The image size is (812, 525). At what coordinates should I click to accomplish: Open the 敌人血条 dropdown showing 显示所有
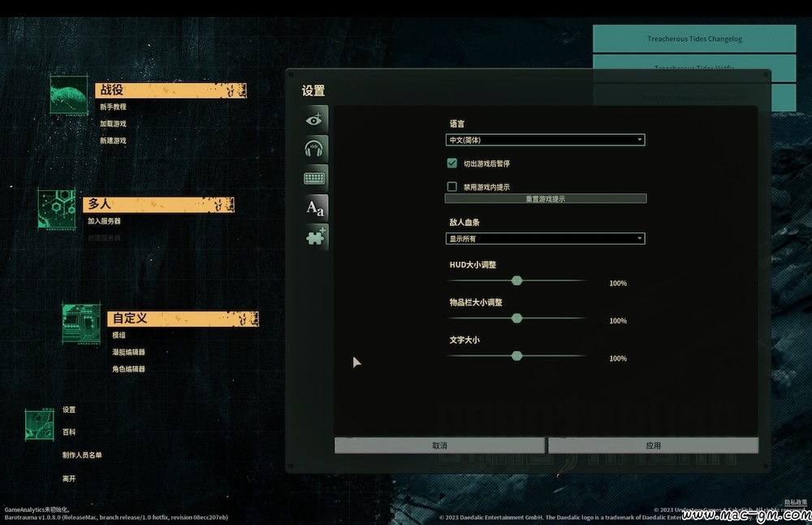(x=546, y=238)
